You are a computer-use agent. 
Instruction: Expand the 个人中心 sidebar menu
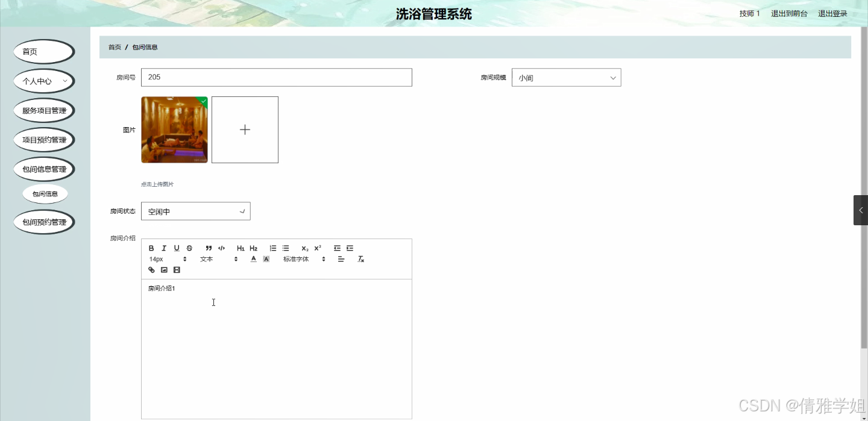pyautogui.click(x=44, y=81)
